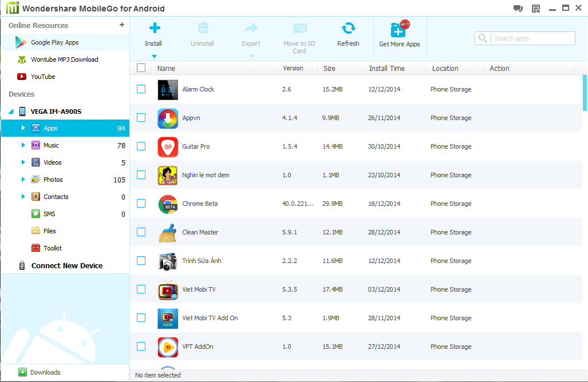Click the Guitar Pro app icon
Screen dimensions: 588x382
click(168, 147)
